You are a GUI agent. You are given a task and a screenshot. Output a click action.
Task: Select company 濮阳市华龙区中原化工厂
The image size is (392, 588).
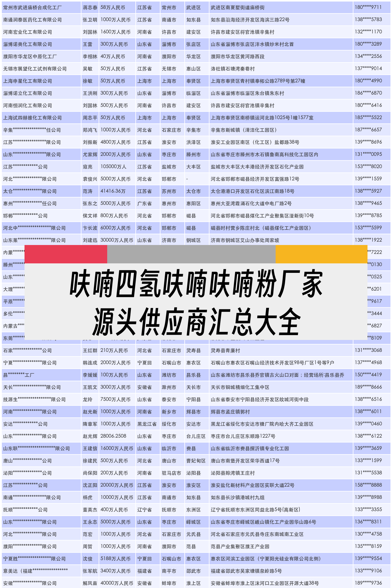click(30, 56)
